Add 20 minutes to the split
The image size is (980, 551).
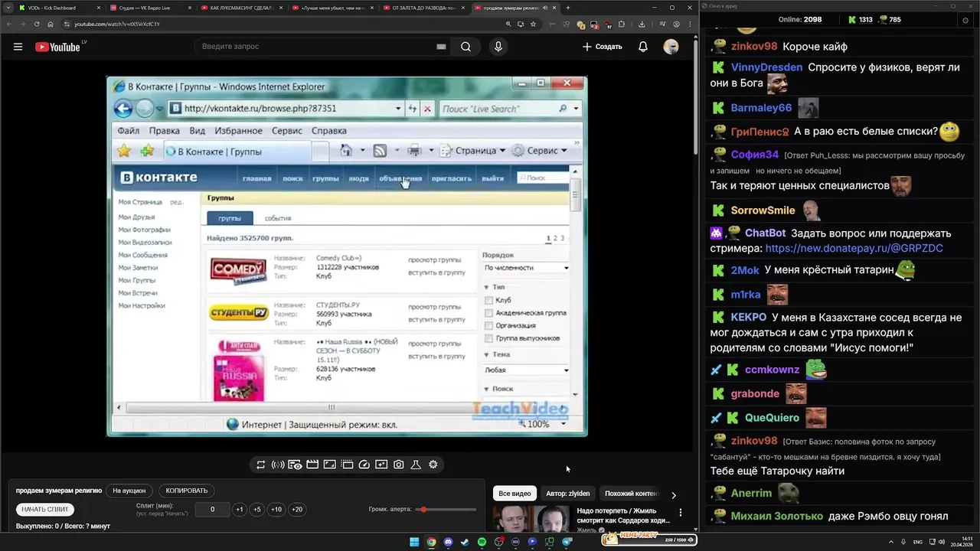297,510
